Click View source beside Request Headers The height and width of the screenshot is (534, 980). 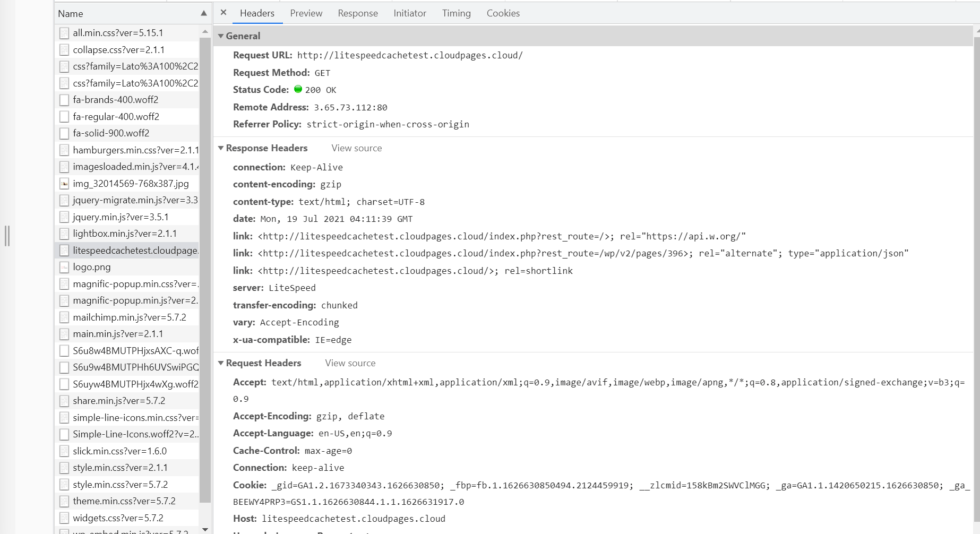pyautogui.click(x=350, y=363)
